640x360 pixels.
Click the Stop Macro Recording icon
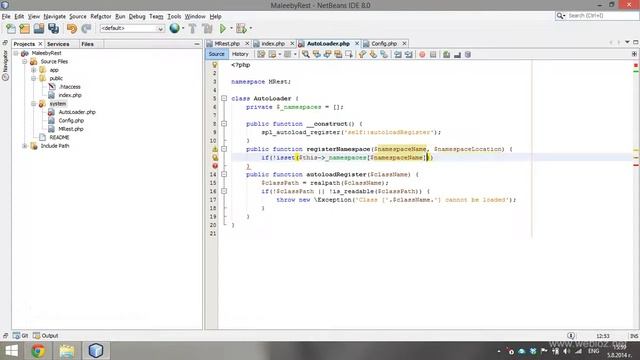click(x=433, y=54)
